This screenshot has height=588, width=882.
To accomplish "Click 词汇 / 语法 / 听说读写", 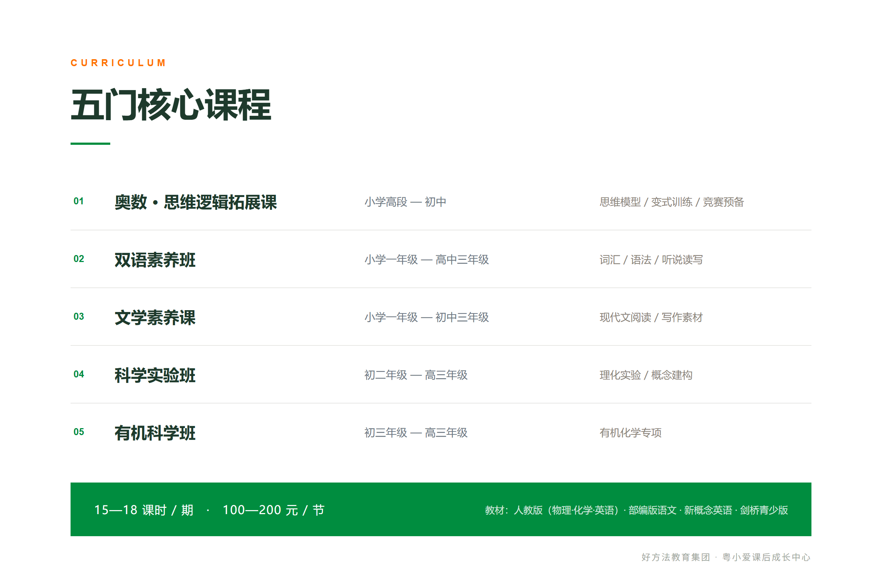I will [x=651, y=260].
